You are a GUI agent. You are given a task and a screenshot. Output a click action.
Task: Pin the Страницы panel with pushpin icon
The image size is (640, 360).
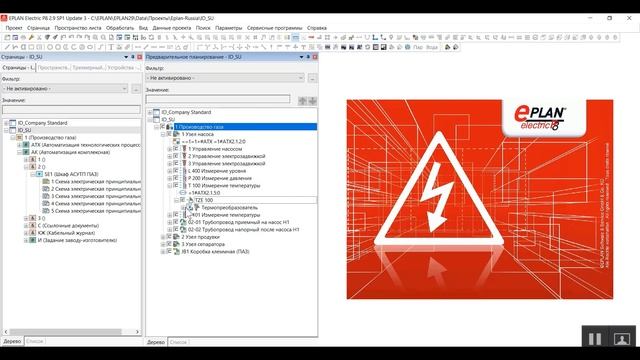[x=133, y=57]
